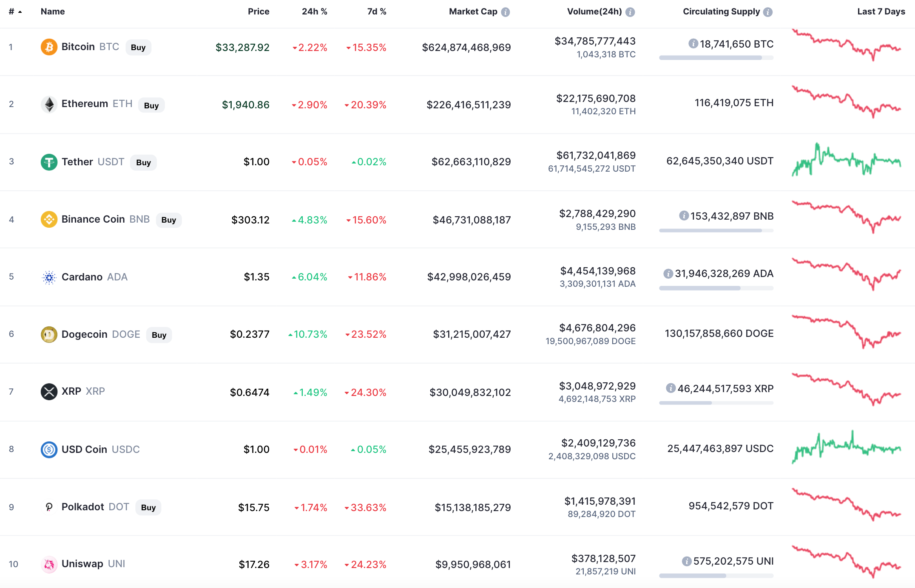
Task: Open Dogecoin's 7-day sparkline chart
Action: [846, 332]
